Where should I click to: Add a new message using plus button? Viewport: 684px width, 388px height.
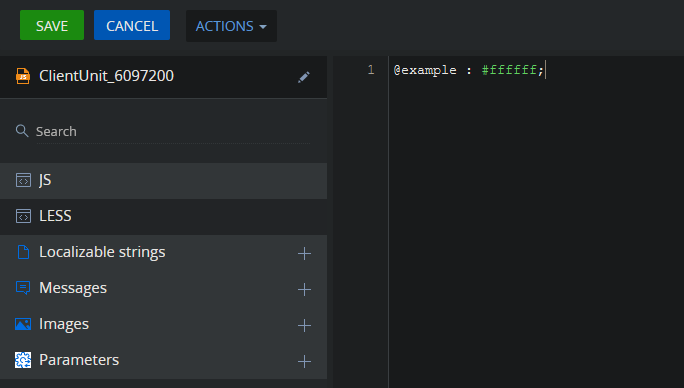pos(304,289)
